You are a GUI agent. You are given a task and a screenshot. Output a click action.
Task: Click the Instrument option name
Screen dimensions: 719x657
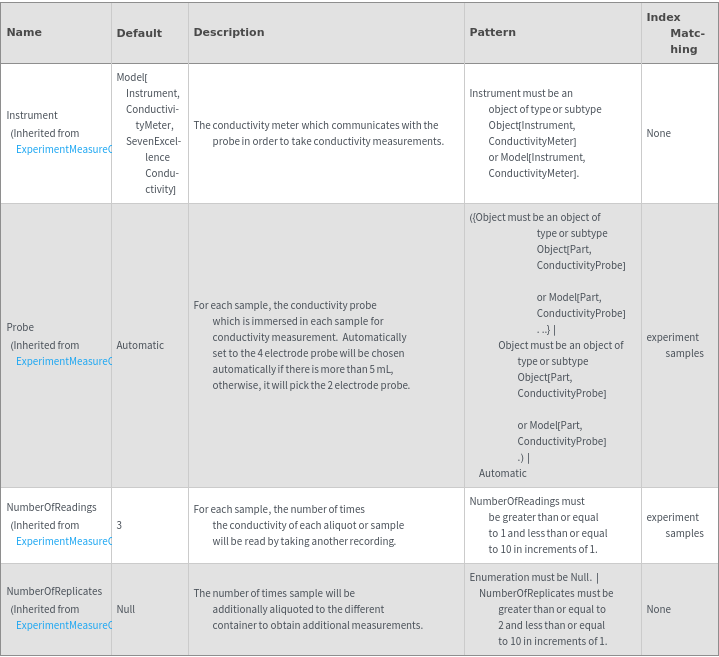pos(32,115)
